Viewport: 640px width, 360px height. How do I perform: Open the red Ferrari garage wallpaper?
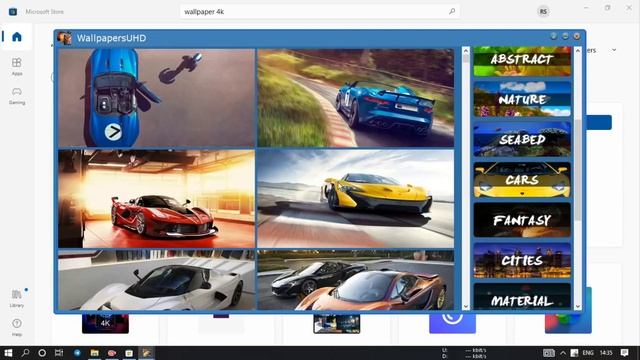(x=156, y=199)
